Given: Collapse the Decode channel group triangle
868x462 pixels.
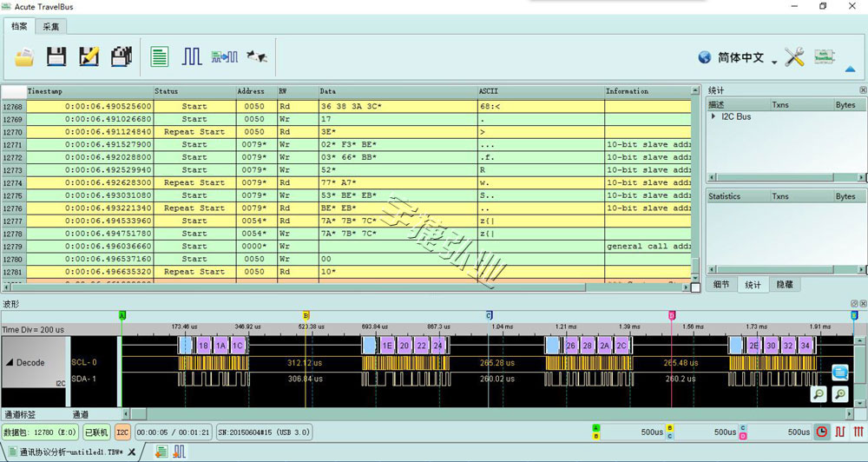Looking at the screenshot, I should pyautogui.click(x=10, y=362).
